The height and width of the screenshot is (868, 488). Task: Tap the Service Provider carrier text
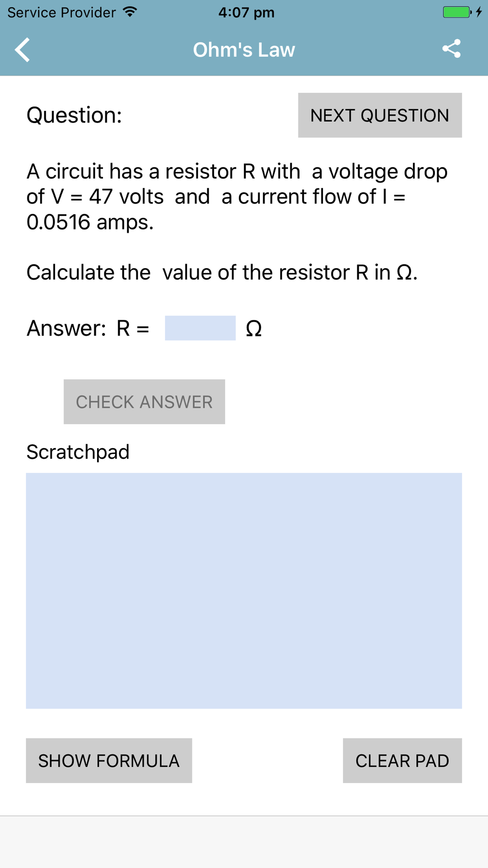pyautogui.click(x=61, y=13)
